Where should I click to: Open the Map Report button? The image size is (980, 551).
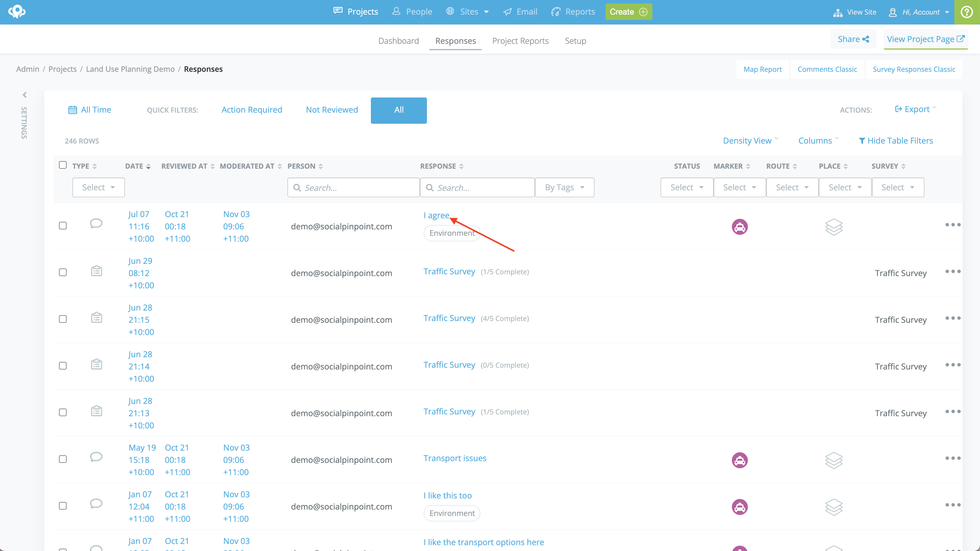click(x=762, y=69)
